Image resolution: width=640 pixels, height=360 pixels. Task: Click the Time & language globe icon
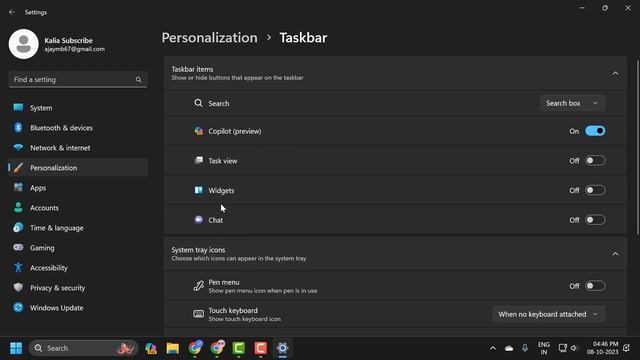coord(18,227)
